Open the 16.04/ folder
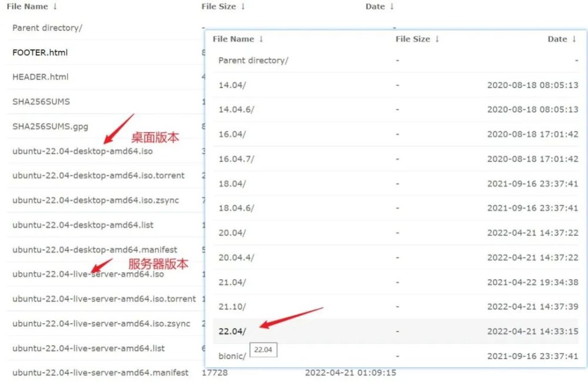This screenshot has width=588, height=382. click(x=232, y=134)
